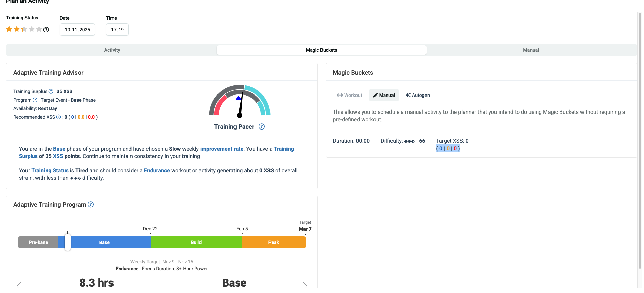Select the Workout mode option

click(x=349, y=95)
